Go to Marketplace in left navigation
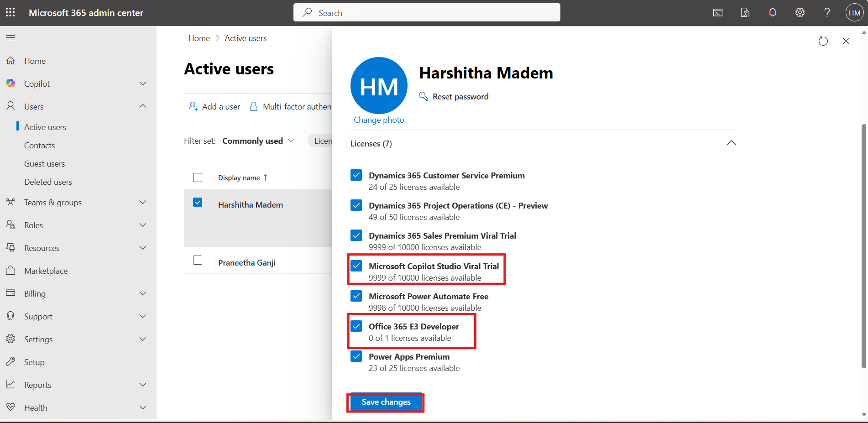Screen dimensions: 868x423 pyautogui.click(x=46, y=271)
